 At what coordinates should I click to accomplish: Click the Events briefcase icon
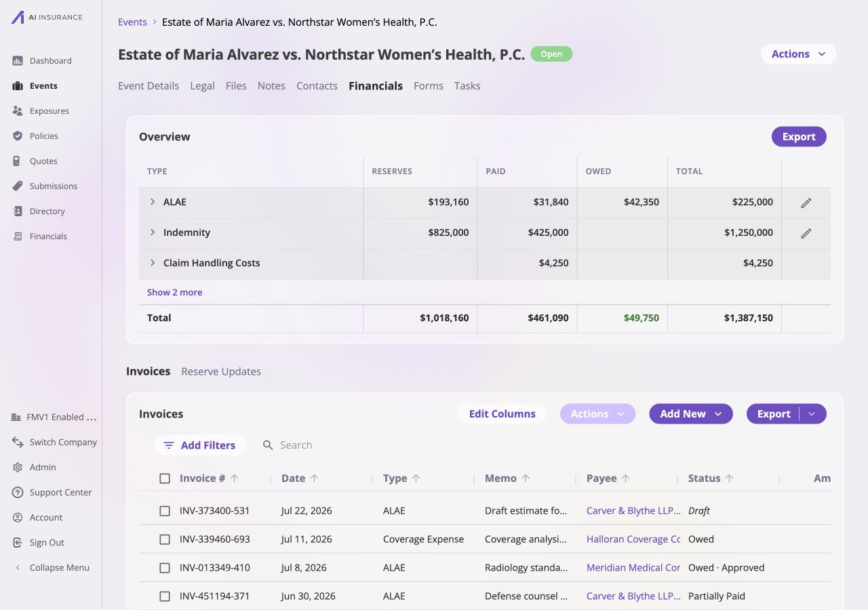(18, 86)
